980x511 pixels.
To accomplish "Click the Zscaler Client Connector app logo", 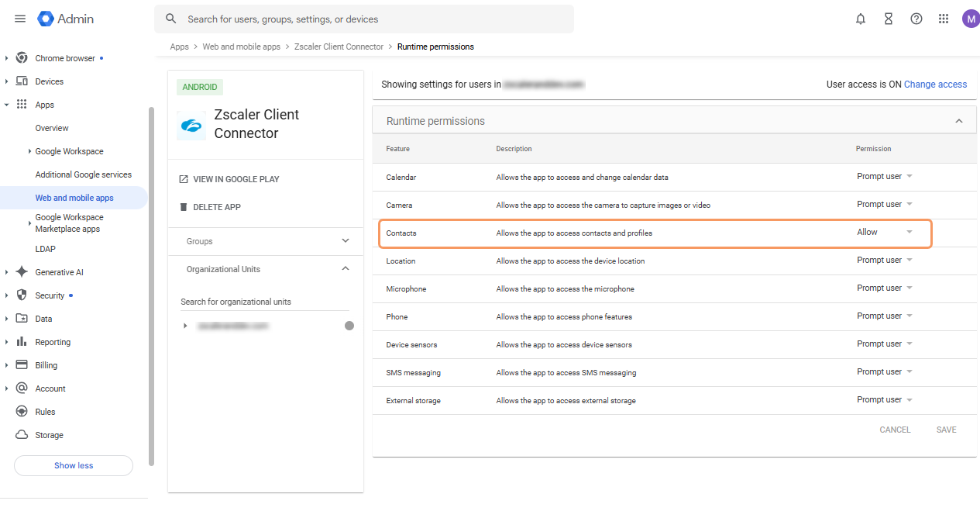I will coord(191,125).
